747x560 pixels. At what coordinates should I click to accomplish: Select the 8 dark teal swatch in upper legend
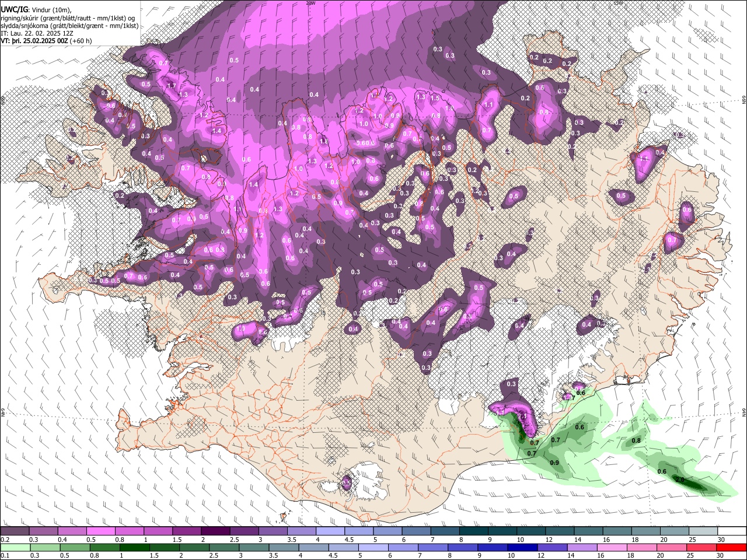473,531
